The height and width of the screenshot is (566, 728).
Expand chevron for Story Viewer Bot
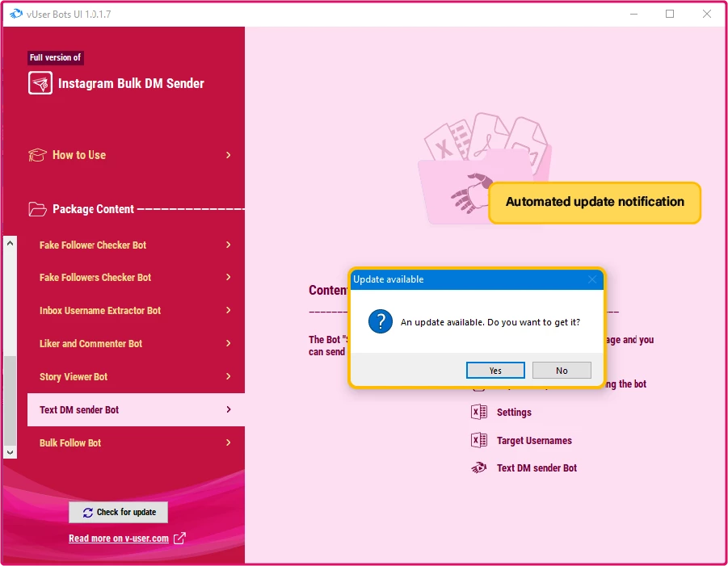228,376
